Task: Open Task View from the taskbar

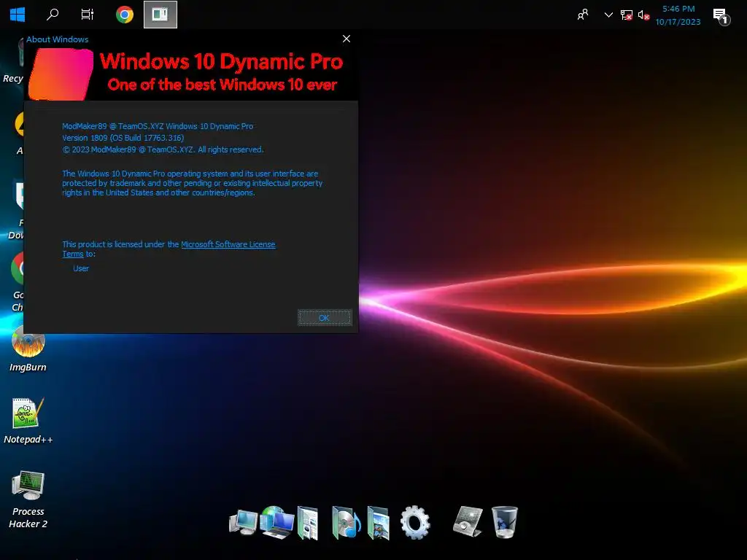Action: 88,15
